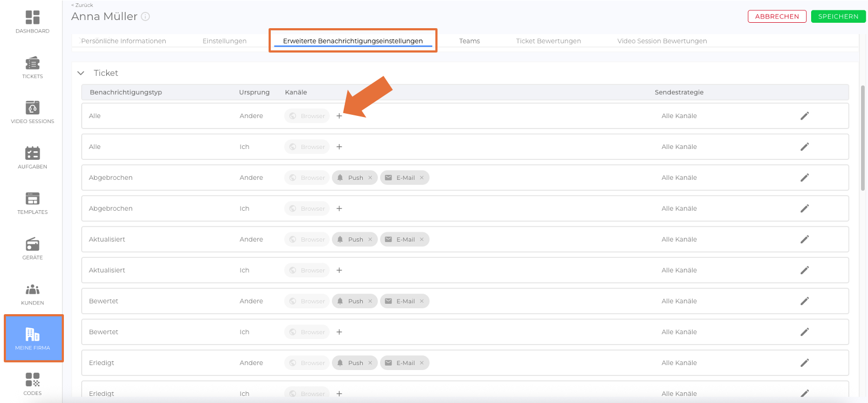Open Video Sessions in the sidebar

click(32, 112)
